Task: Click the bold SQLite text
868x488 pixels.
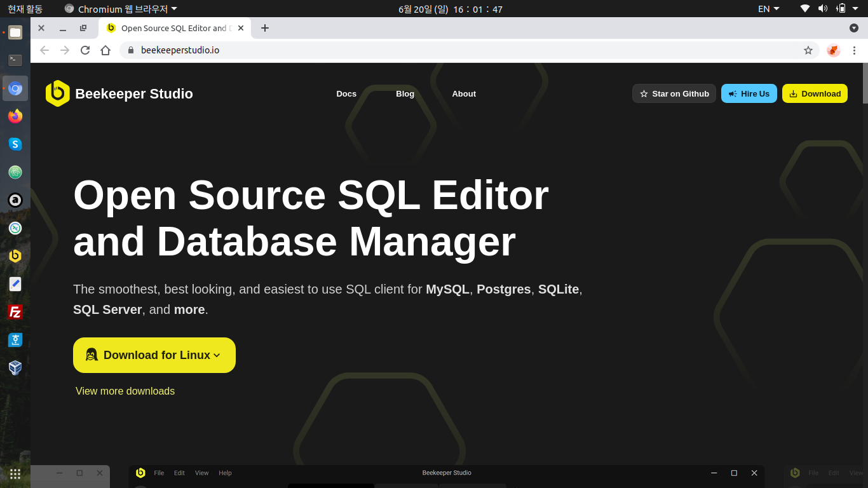Action: (x=559, y=289)
